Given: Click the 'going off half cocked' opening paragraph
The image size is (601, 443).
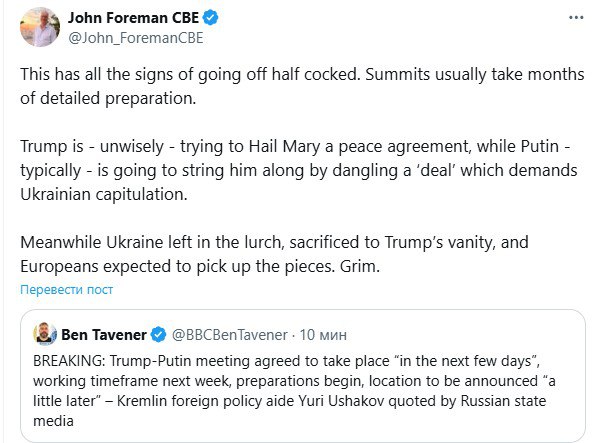Looking at the screenshot, I should (302, 86).
